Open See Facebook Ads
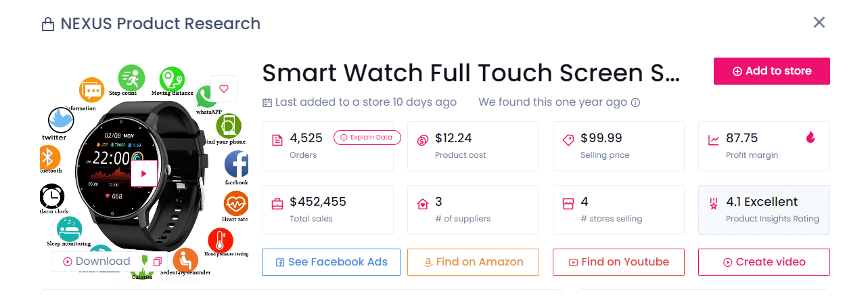Image resolution: width=868 pixels, height=296 pixels. point(331,262)
